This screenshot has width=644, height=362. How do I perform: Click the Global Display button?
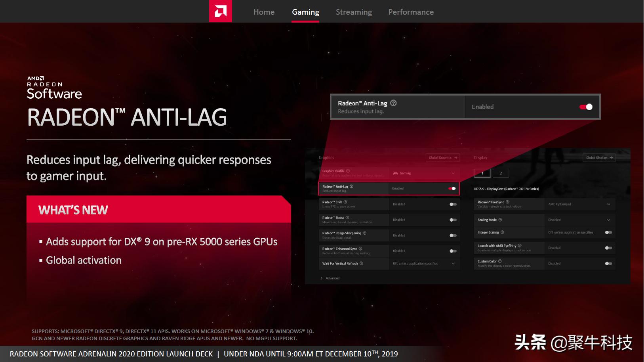pos(599,157)
